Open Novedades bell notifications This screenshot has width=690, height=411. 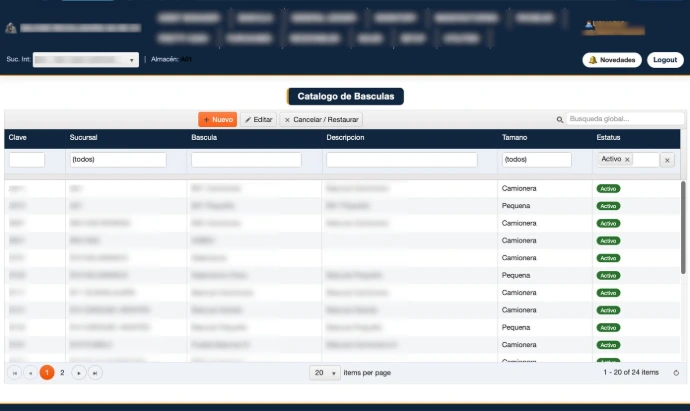click(x=612, y=60)
